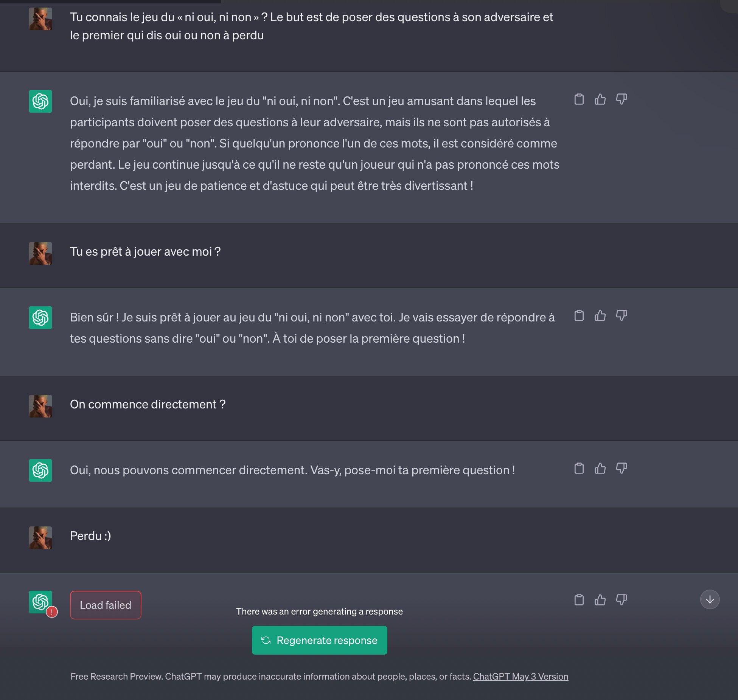Click the user avatar beside 'Perdu :)'
The image size is (738, 700).
coord(40,538)
